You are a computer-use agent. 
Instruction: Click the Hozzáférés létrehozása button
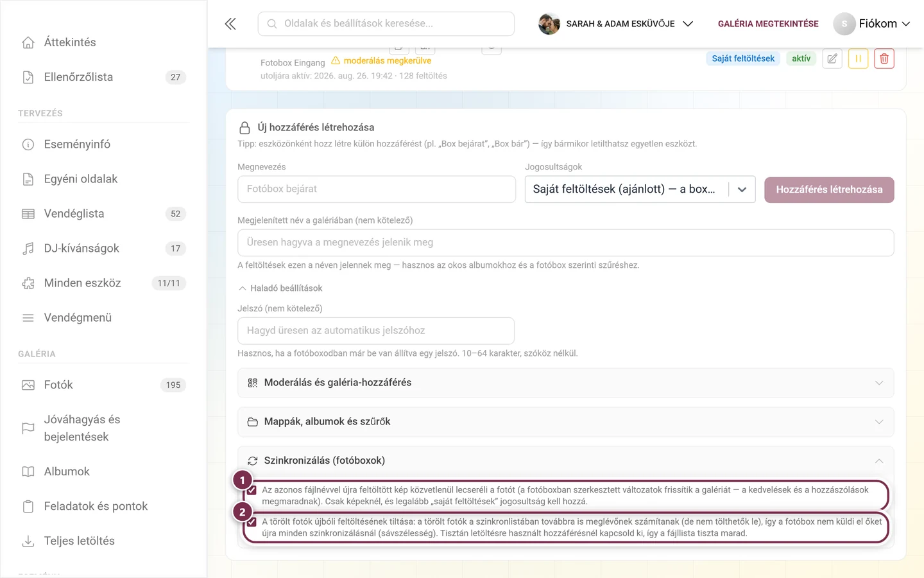pos(829,189)
